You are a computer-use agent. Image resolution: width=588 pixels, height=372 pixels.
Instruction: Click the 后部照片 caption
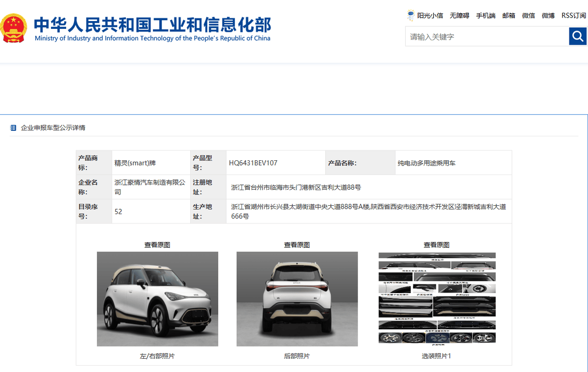[x=297, y=356]
